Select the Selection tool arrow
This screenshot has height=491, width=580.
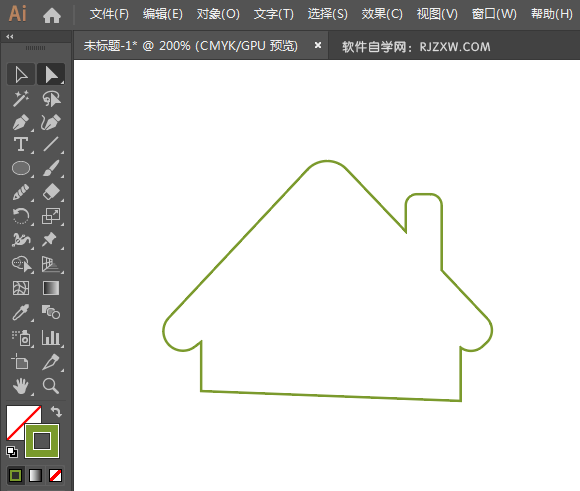point(21,74)
